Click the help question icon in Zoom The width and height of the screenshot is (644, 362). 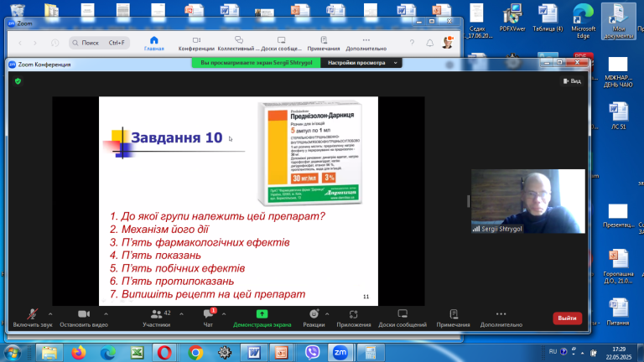(412, 43)
